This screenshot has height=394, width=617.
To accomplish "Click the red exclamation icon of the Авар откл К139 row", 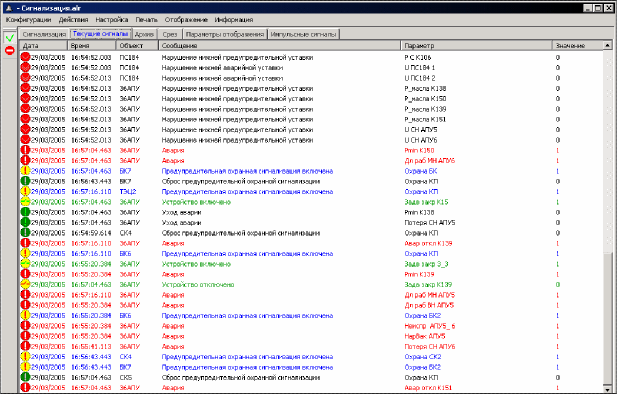I will point(25,243).
